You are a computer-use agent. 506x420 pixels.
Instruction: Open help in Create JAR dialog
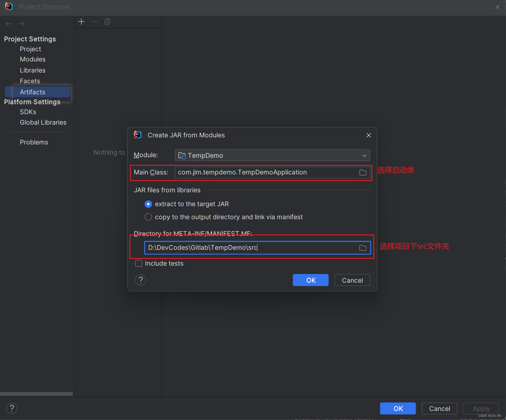[141, 280]
